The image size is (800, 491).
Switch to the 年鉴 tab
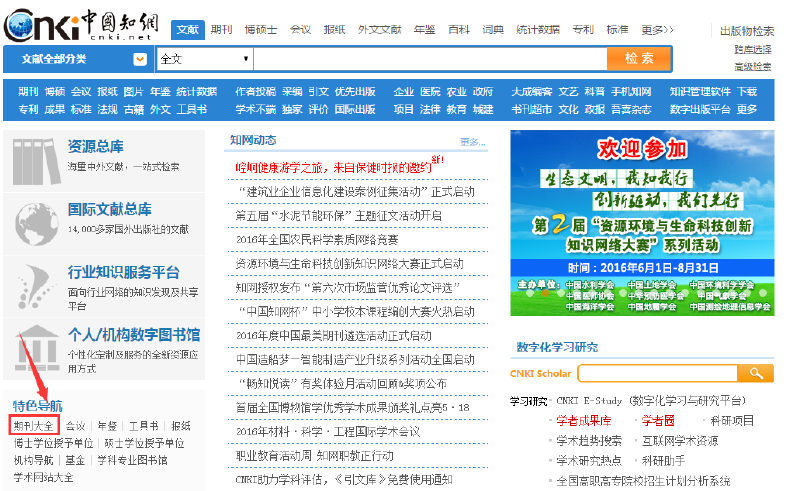pos(424,30)
